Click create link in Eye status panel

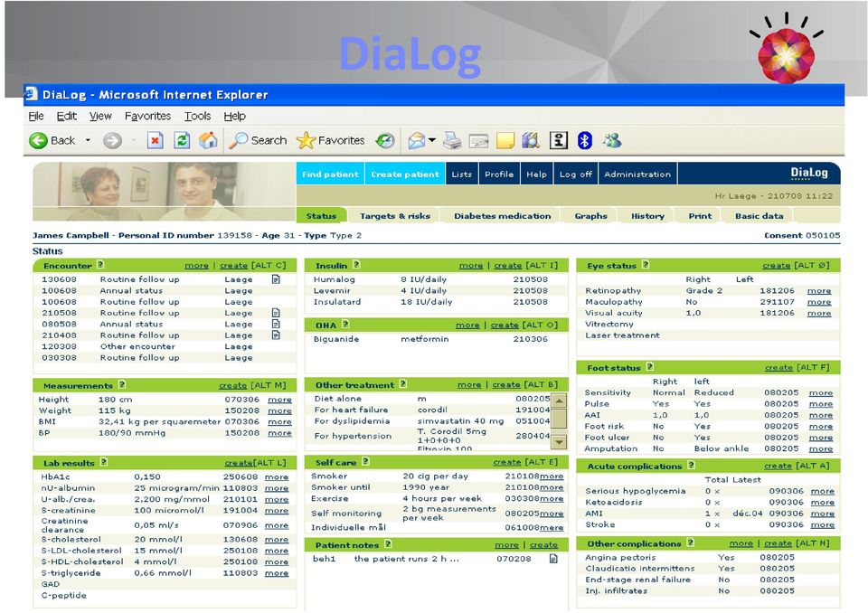coord(776,266)
